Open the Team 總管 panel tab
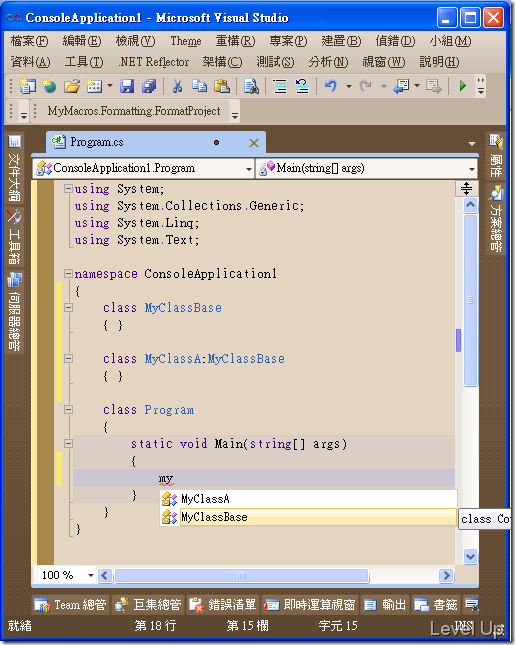Image resolution: width=515 pixels, height=645 pixels. (x=70, y=605)
